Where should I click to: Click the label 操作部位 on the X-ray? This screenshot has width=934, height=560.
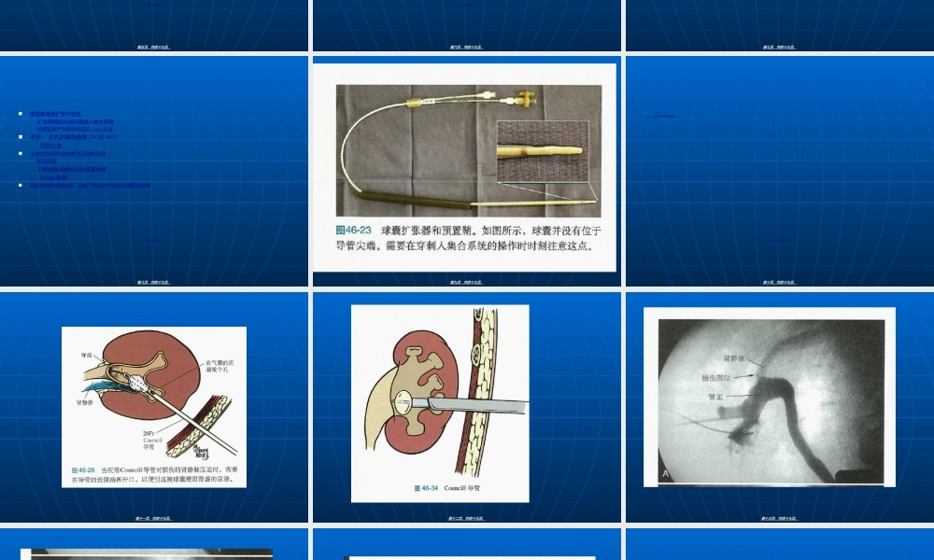(x=715, y=376)
